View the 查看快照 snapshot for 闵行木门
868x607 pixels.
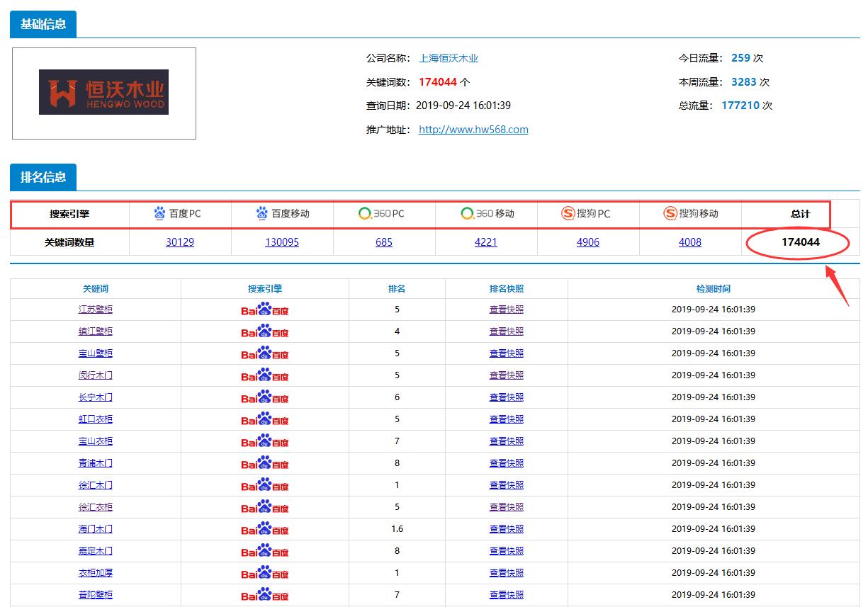(x=507, y=375)
